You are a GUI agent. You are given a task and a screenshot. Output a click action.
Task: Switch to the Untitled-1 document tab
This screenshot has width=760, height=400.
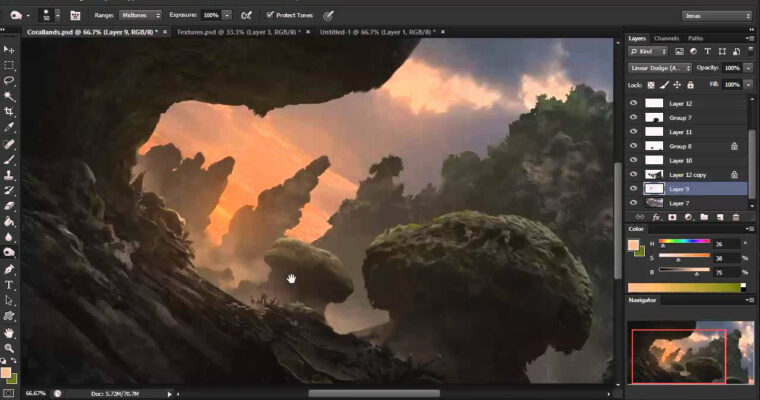[x=378, y=32]
